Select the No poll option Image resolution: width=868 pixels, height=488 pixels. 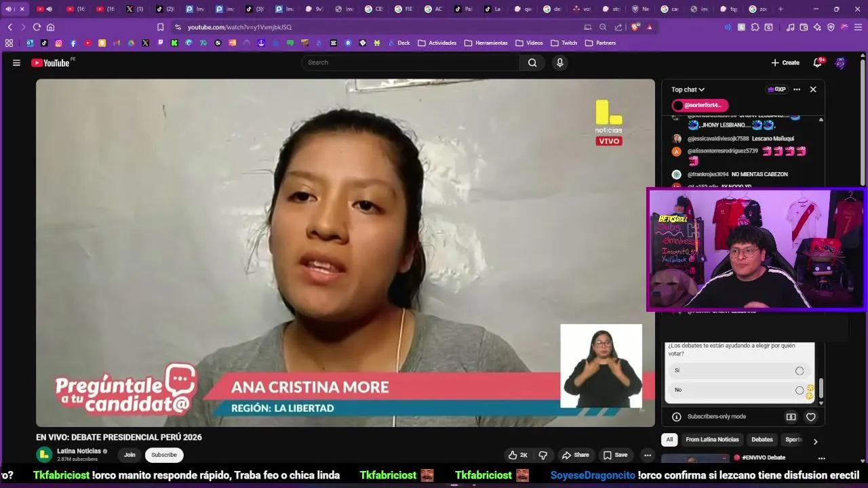[x=739, y=390]
